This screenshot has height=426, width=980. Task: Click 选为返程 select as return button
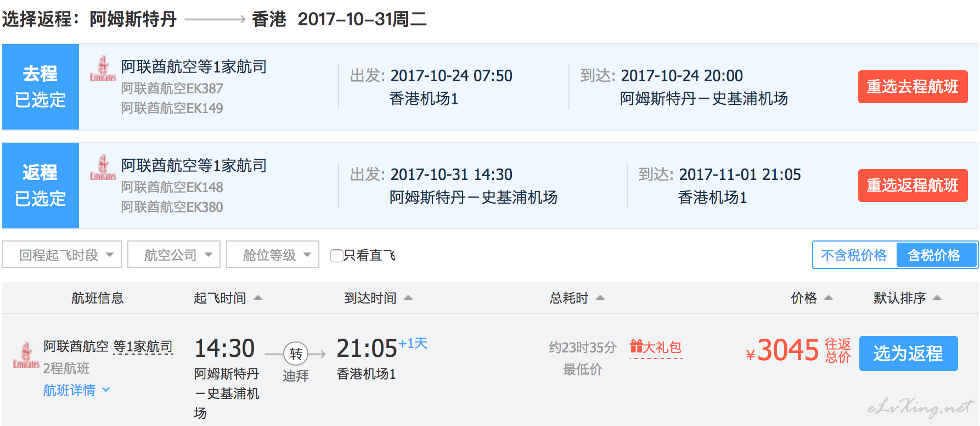tap(908, 354)
